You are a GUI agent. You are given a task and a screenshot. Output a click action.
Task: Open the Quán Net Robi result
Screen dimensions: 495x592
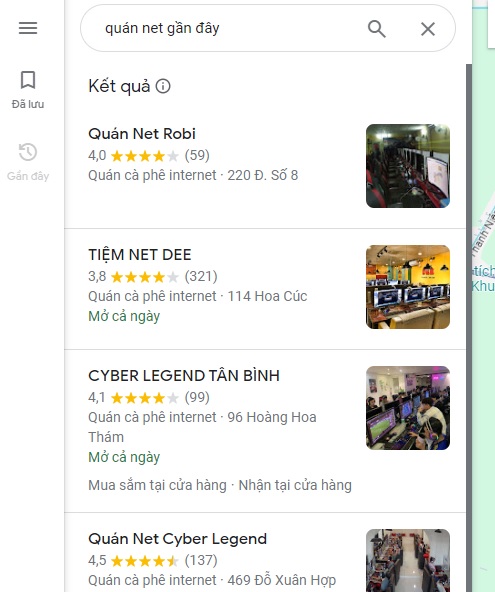265,168
